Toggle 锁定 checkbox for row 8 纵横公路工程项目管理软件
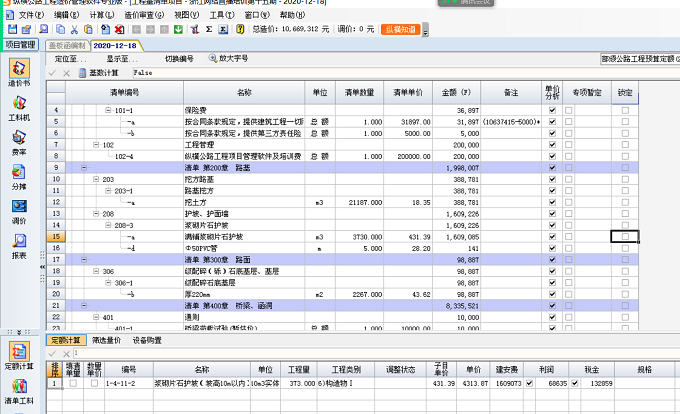The image size is (680, 414). [625, 156]
